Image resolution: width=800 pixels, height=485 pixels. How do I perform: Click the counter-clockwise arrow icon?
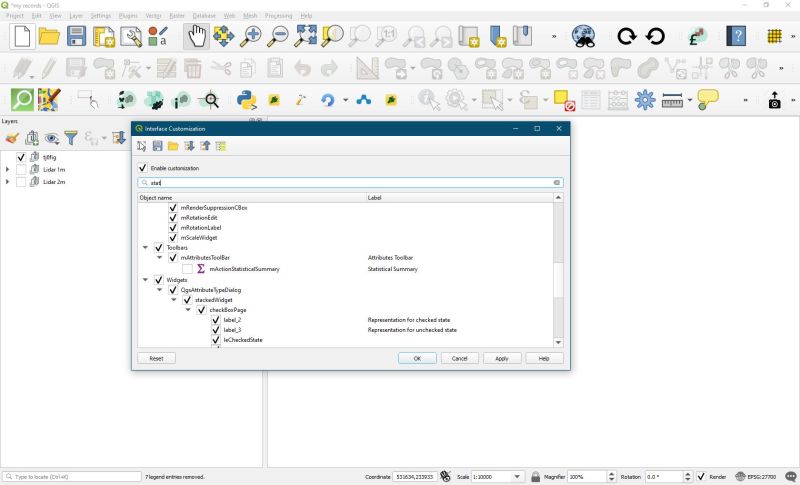(x=655, y=36)
